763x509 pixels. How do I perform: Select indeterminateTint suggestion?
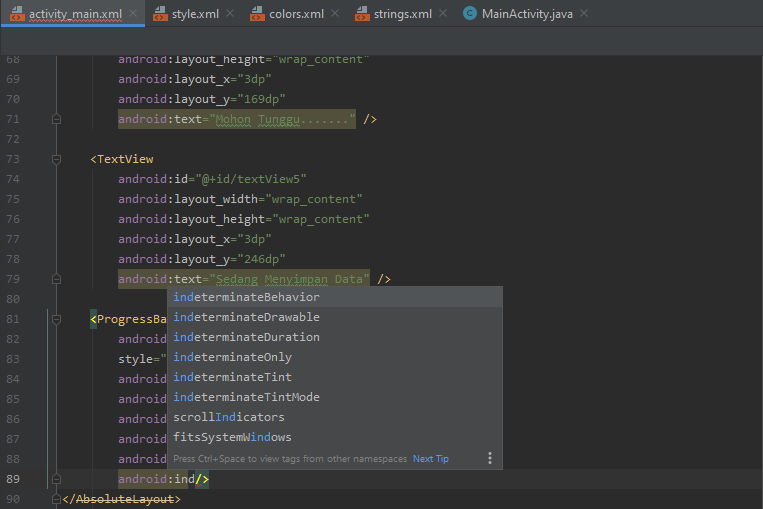335,377
